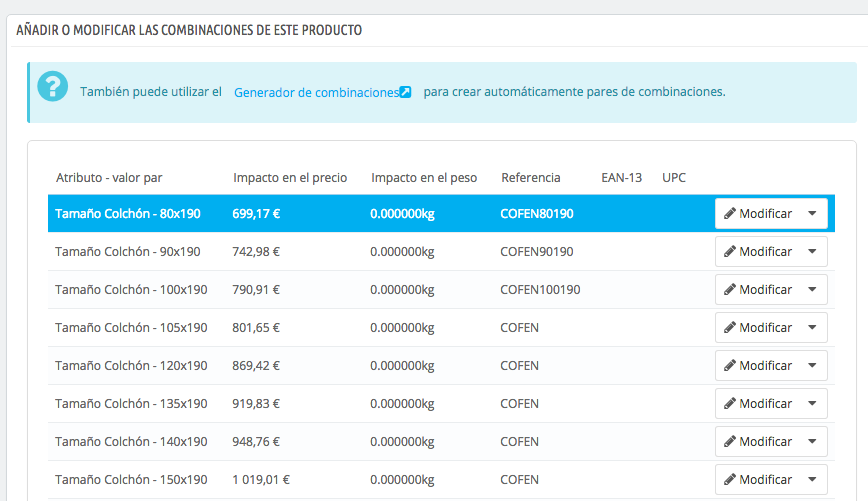Click 0.000000kg weight in the 150x190 row

coord(402,479)
